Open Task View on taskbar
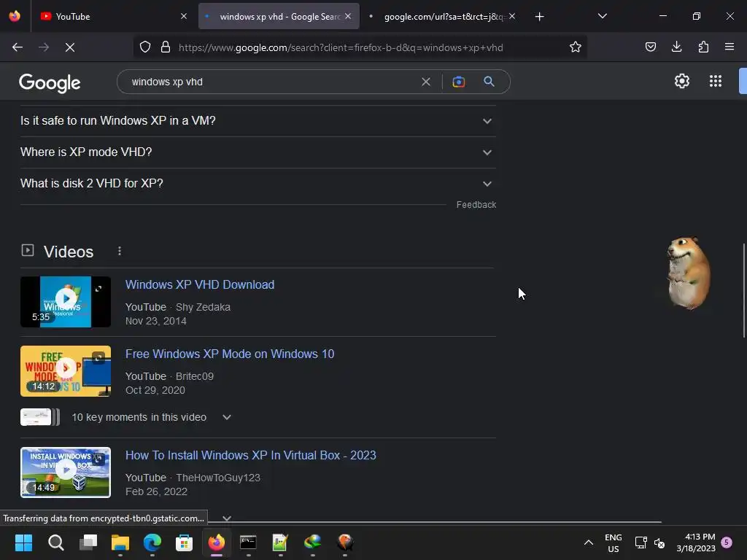This screenshot has height=560, width=747. tap(88, 542)
